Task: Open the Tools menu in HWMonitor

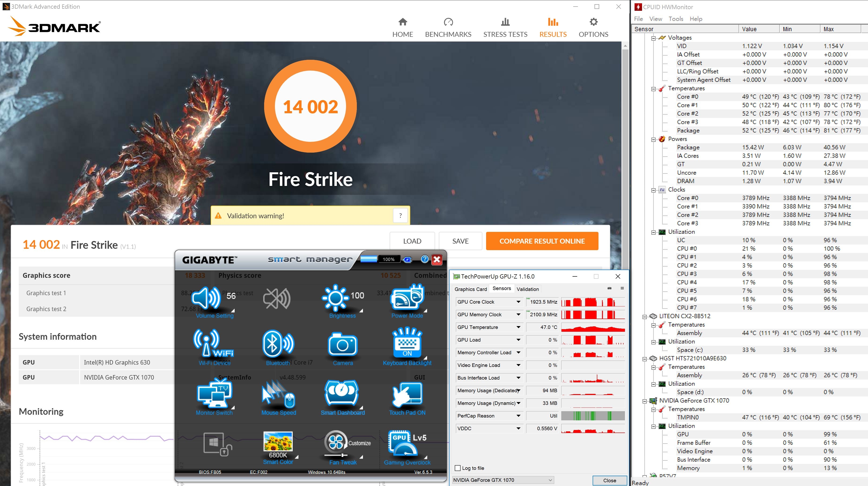Action: pyautogui.click(x=676, y=19)
